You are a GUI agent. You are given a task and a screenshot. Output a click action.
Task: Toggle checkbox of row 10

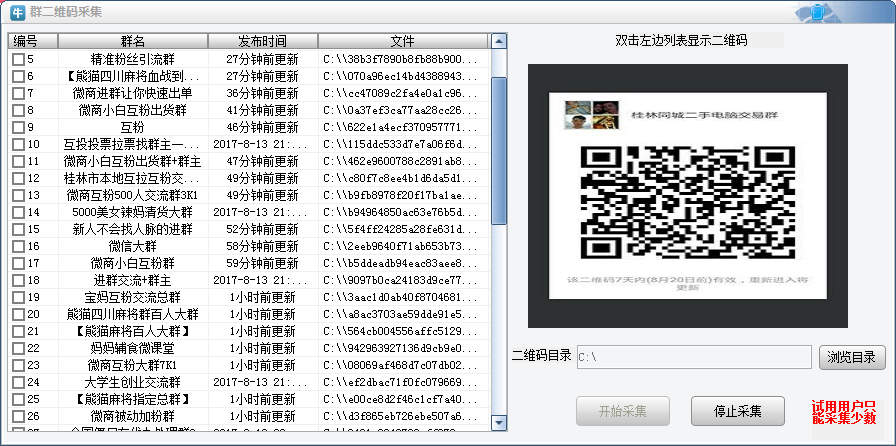pos(19,144)
